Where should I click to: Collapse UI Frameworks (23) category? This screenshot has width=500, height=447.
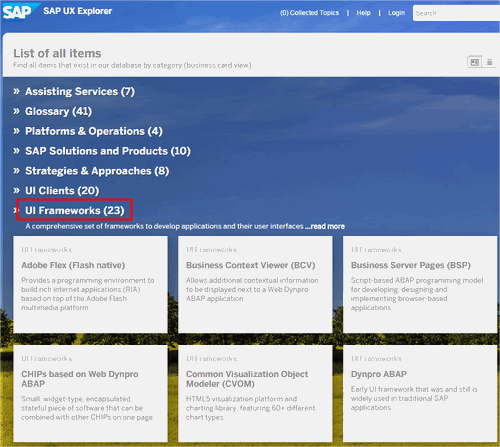coord(75,210)
